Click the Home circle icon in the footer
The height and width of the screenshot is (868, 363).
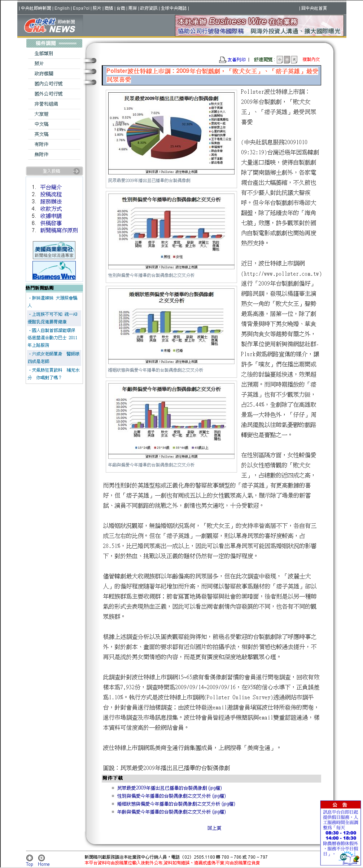click(x=41, y=858)
